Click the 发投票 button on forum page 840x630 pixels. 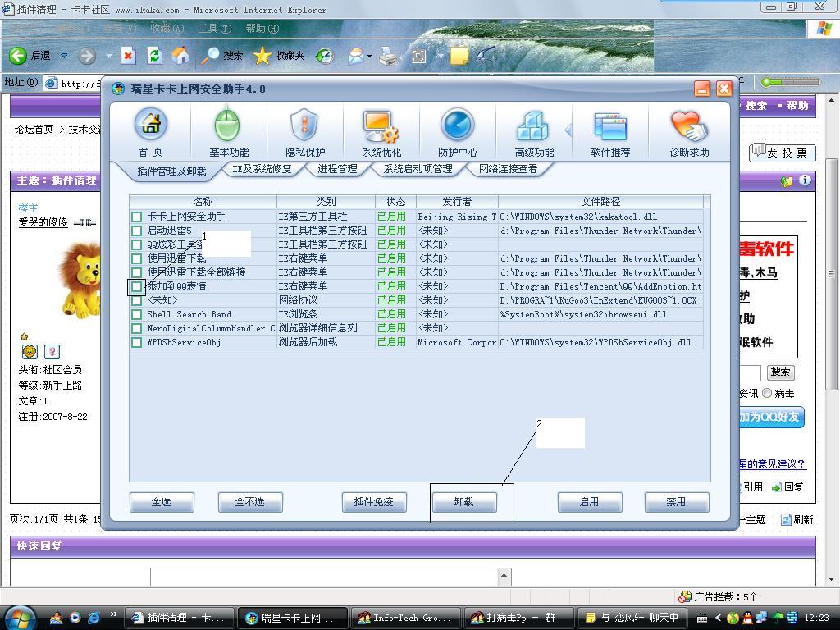pos(782,153)
